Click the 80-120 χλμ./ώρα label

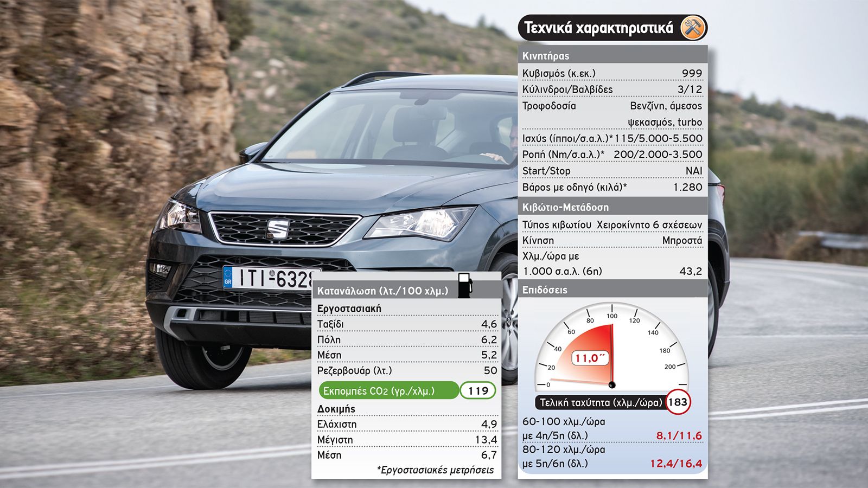coord(563,450)
